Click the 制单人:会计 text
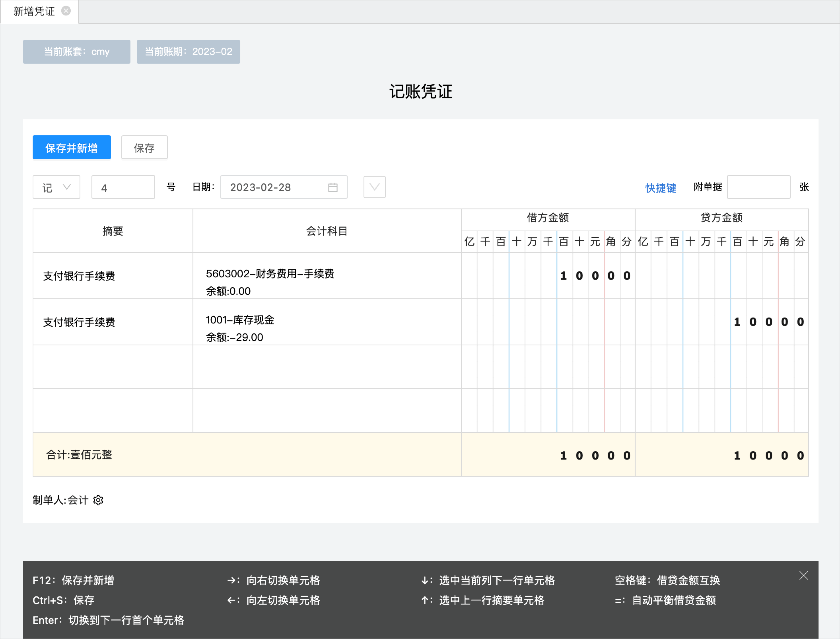The height and width of the screenshot is (639, 840). [60, 500]
